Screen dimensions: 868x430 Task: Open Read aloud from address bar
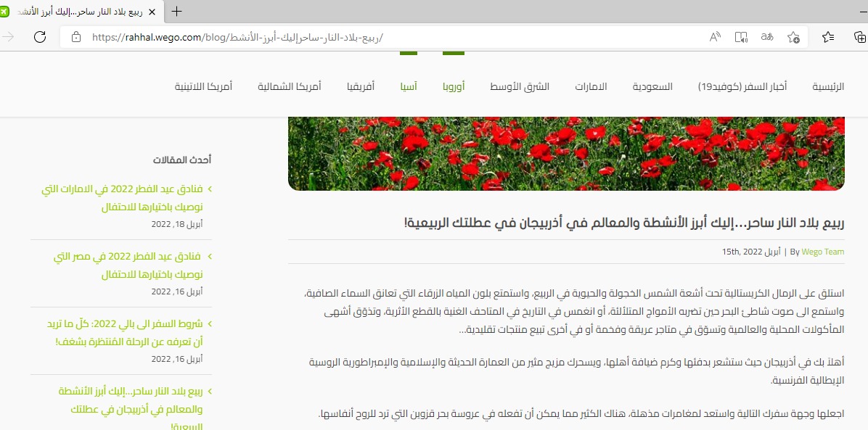tap(715, 37)
